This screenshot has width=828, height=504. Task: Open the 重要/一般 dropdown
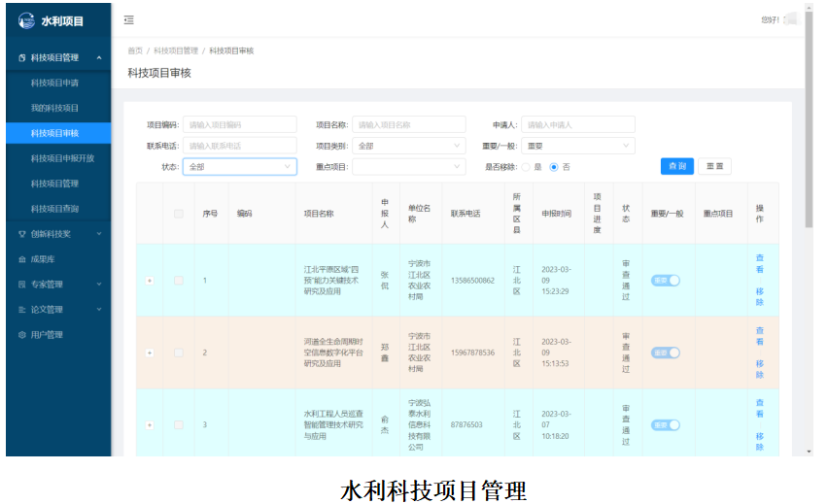578,146
